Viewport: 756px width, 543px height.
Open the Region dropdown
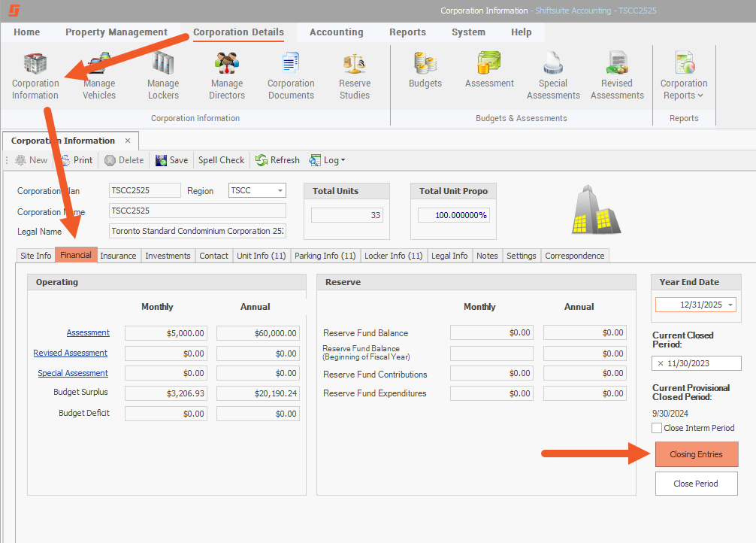pyautogui.click(x=280, y=191)
